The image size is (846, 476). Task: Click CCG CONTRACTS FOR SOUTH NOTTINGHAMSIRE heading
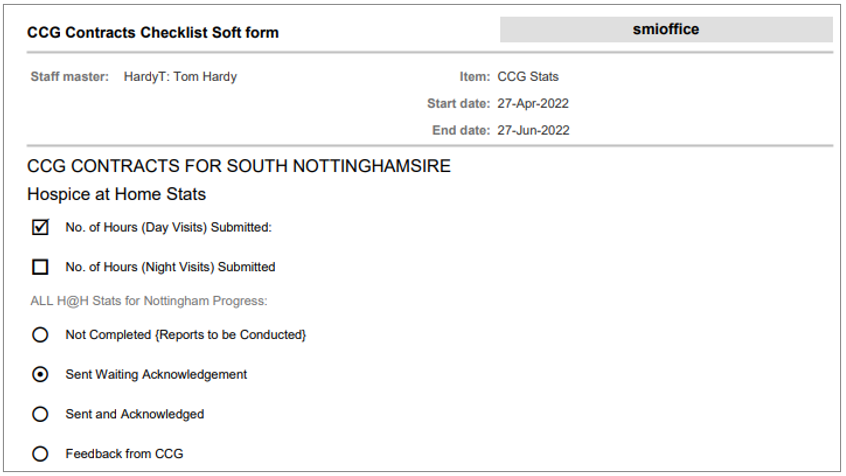(239, 166)
